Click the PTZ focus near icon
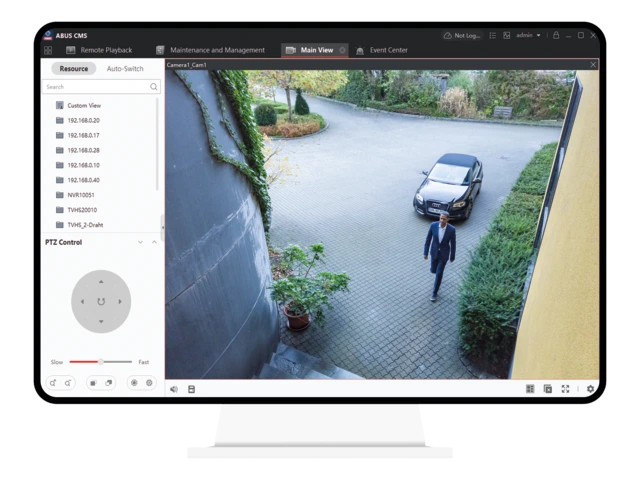Screen dimensions: 640x480 (93, 383)
